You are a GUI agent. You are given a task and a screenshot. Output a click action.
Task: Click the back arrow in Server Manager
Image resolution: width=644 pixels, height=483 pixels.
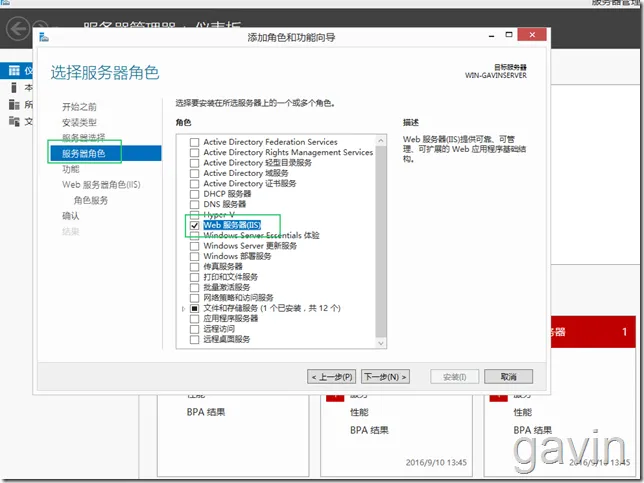18,28
